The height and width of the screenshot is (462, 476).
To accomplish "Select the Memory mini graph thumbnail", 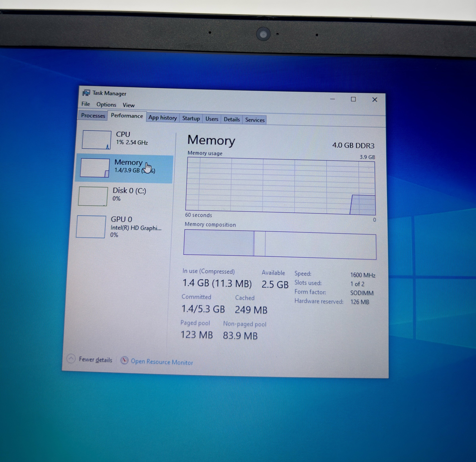I will (x=95, y=168).
